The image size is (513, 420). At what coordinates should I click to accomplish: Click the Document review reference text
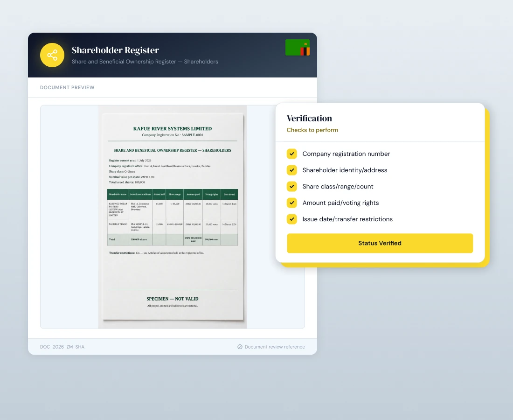pos(275,347)
